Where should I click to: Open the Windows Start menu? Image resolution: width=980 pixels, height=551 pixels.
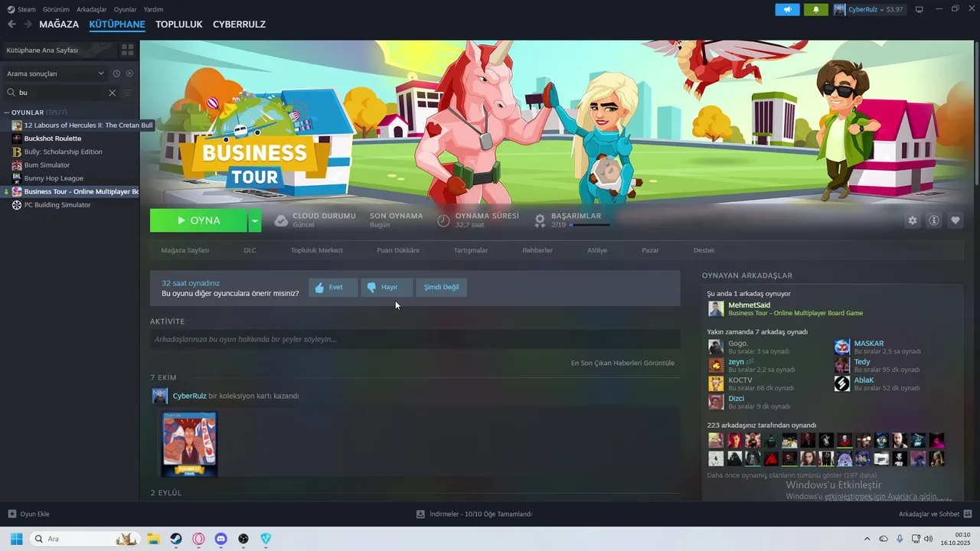(x=16, y=539)
